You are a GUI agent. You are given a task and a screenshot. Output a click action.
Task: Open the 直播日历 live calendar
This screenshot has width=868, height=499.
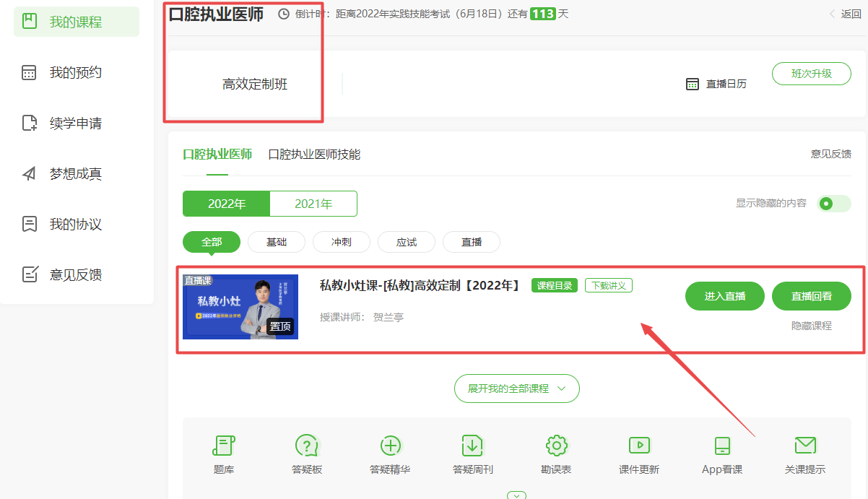click(716, 84)
